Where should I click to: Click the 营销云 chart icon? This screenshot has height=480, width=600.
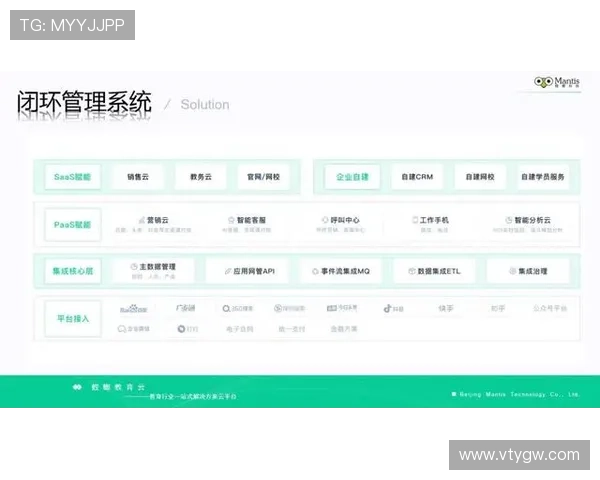click(x=142, y=220)
